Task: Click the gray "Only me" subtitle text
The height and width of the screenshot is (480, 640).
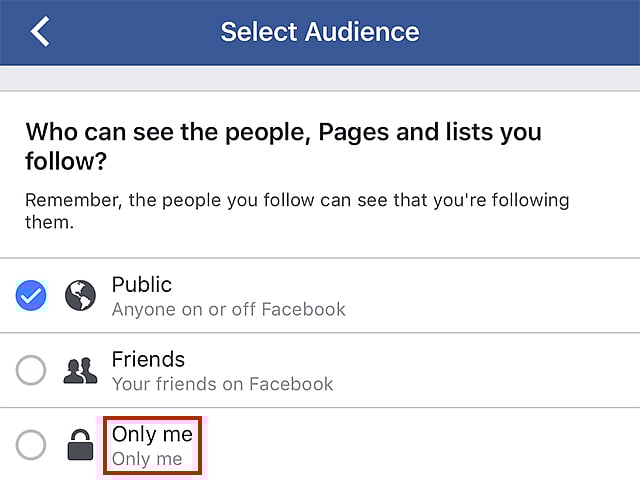Action: coord(147,459)
